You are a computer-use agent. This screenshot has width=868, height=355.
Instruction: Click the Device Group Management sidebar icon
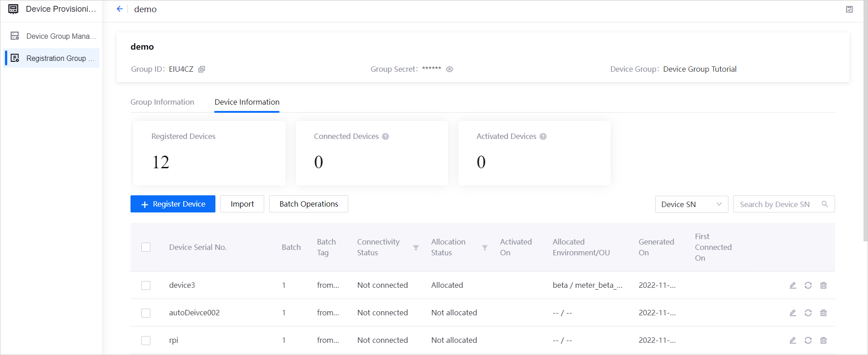coord(15,36)
